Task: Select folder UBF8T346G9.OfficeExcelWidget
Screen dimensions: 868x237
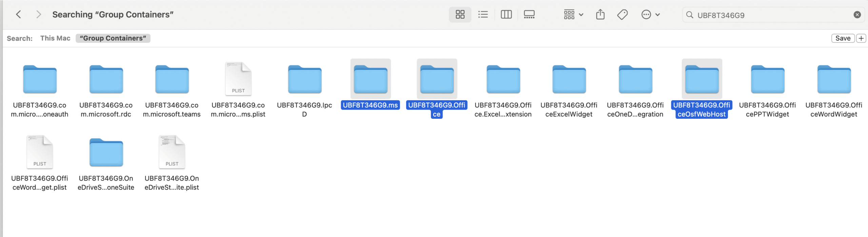Action: click(x=569, y=79)
